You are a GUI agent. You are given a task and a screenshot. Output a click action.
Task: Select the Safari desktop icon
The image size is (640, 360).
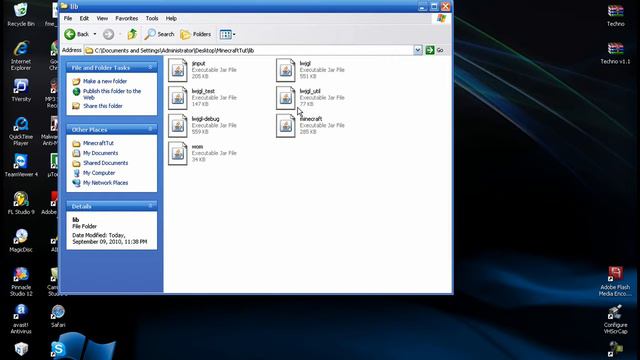[x=58, y=316]
